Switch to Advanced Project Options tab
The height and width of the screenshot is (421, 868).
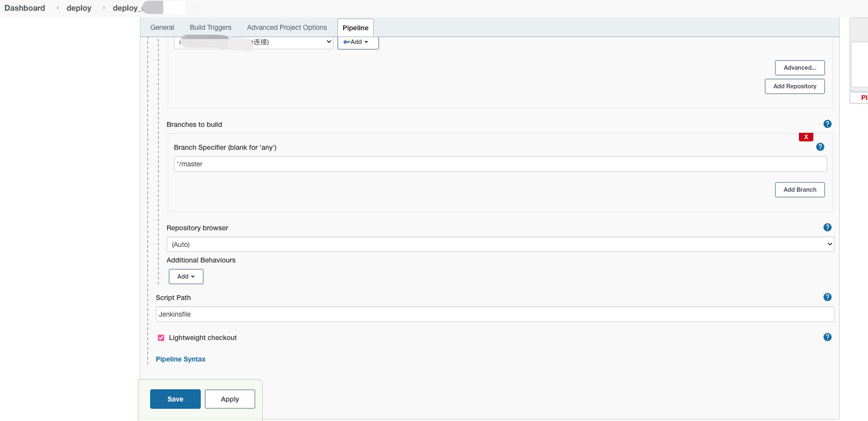point(287,27)
